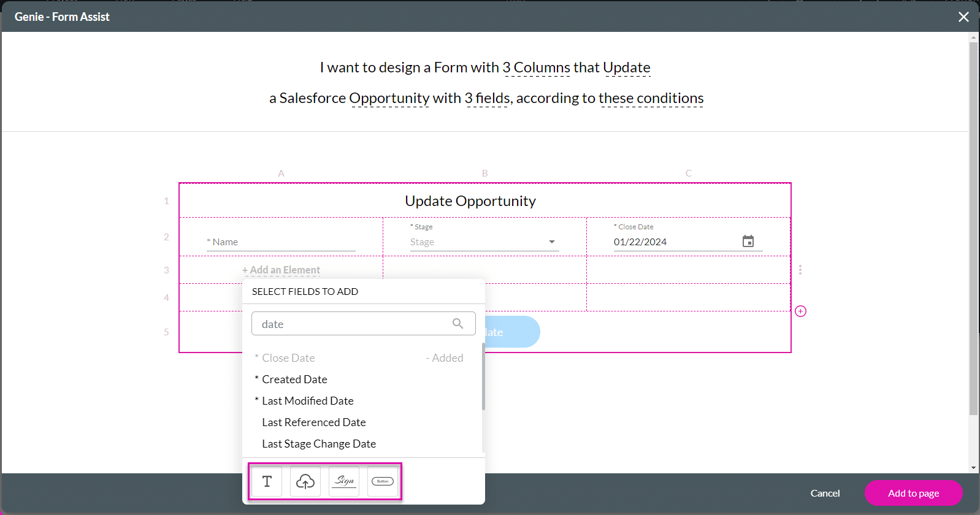The width and height of the screenshot is (980, 515).
Task: Pick the Signature element icon
Action: [x=344, y=481]
